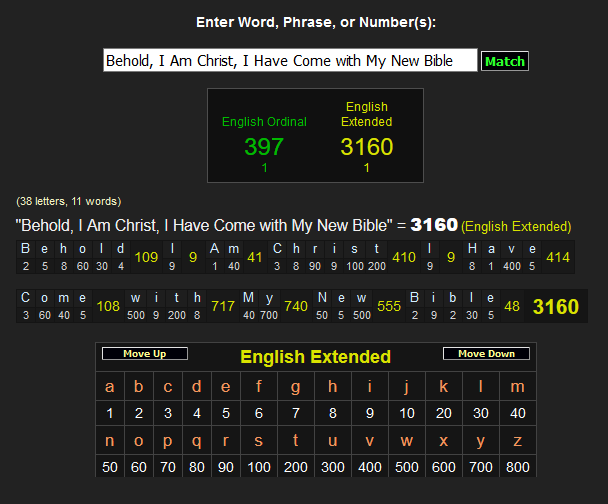Click letter 'm' in the cipher chart

pos(517,387)
